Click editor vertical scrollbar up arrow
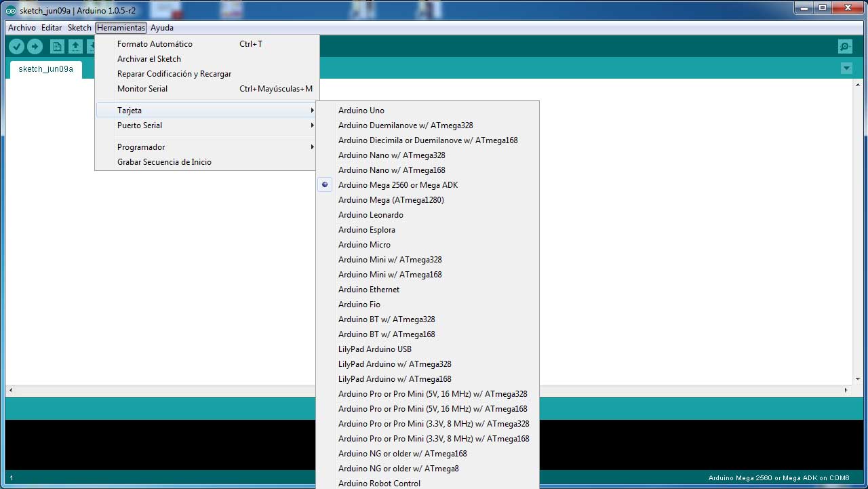This screenshot has height=489, width=868. tap(858, 84)
